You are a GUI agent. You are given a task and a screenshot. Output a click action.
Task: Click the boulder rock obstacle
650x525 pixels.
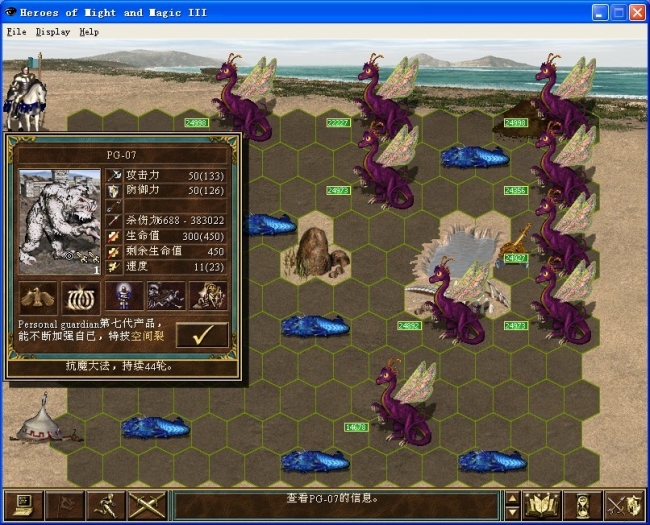click(317, 253)
